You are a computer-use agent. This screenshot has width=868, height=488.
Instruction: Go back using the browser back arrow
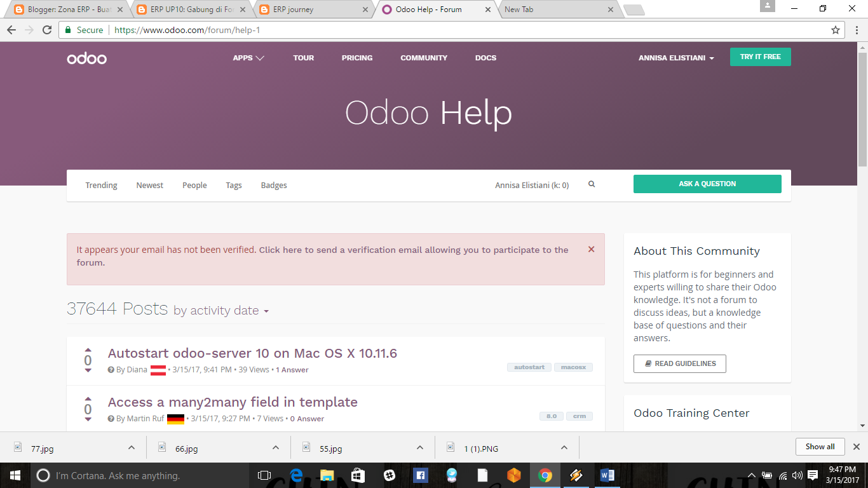pyautogui.click(x=11, y=30)
